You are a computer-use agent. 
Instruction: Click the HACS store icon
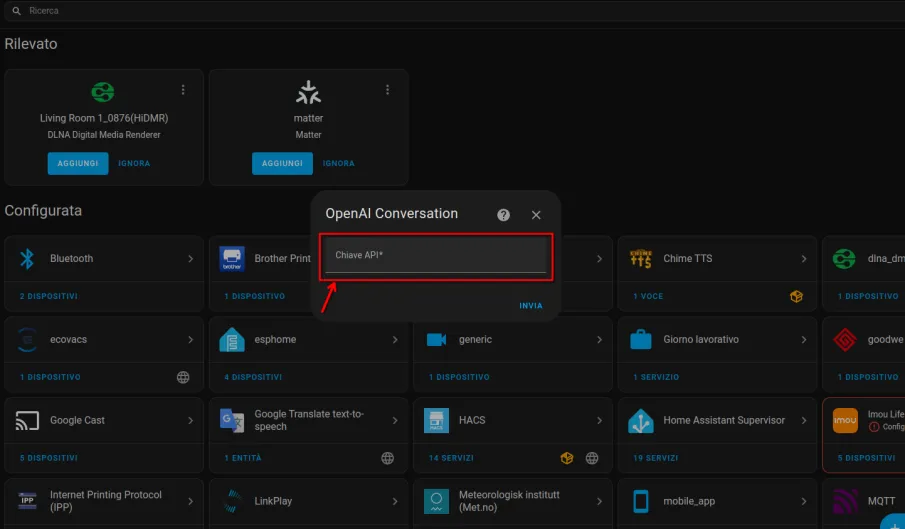pos(436,421)
